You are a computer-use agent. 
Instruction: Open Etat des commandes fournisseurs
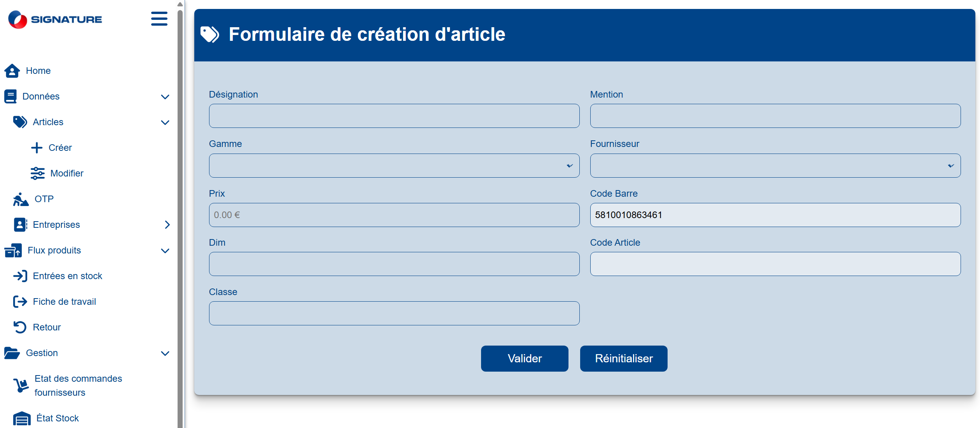point(78,386)
